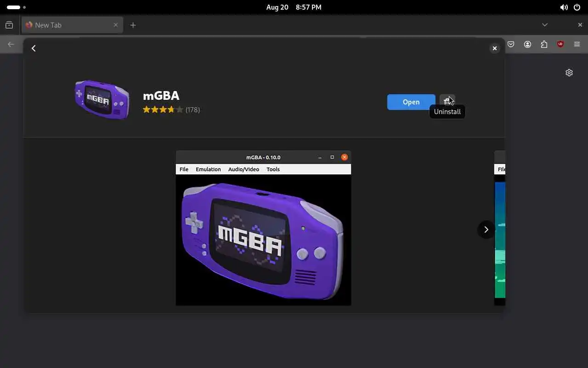Select the New Tab browser tab
588x368 pixels.
72,25
